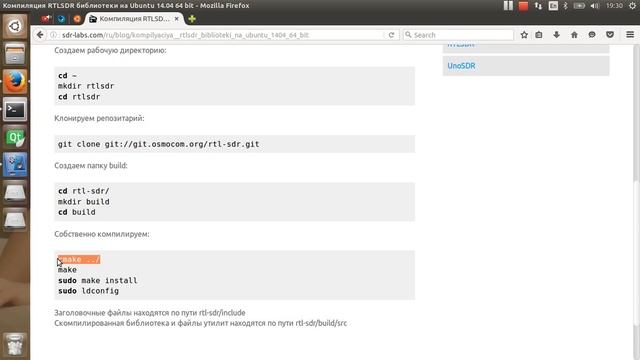This screenshot has width=640, height=360.
Task: Open the UnoSDR sidebar link
Action: [461, 66]
